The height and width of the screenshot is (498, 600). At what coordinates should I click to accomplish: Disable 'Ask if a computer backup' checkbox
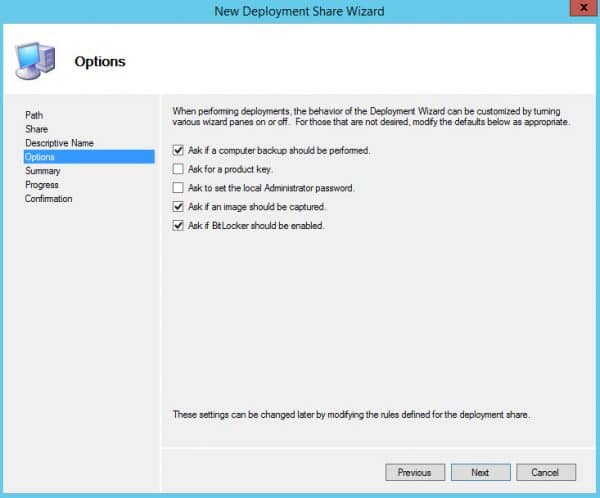178,150
